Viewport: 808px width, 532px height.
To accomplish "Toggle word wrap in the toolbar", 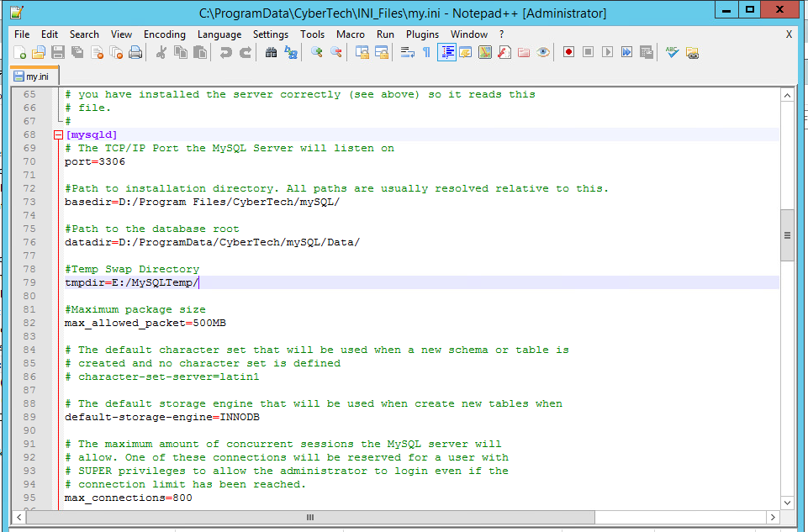I will point(408,52).
